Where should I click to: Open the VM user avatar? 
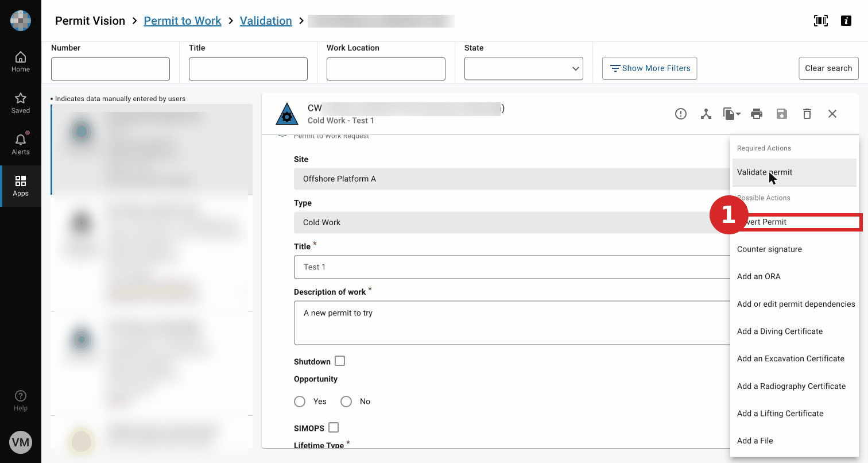point(21,442)
